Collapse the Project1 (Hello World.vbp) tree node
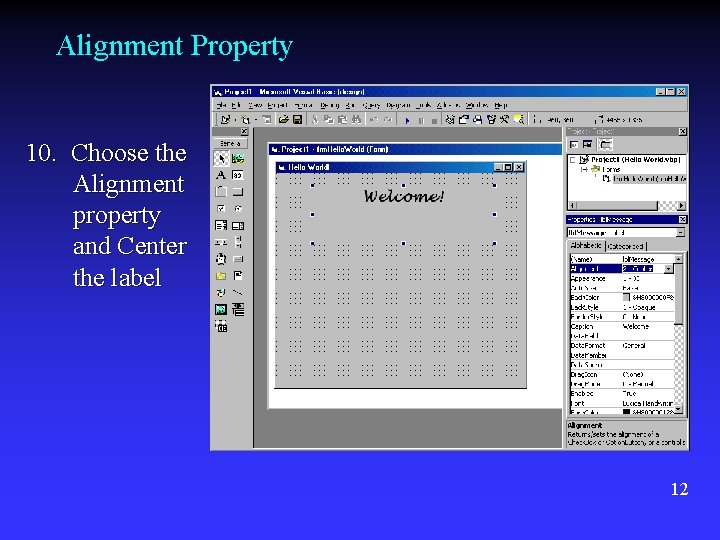This screenshot has width=720, height=540. pyautogui.click(x=573, y=160)
